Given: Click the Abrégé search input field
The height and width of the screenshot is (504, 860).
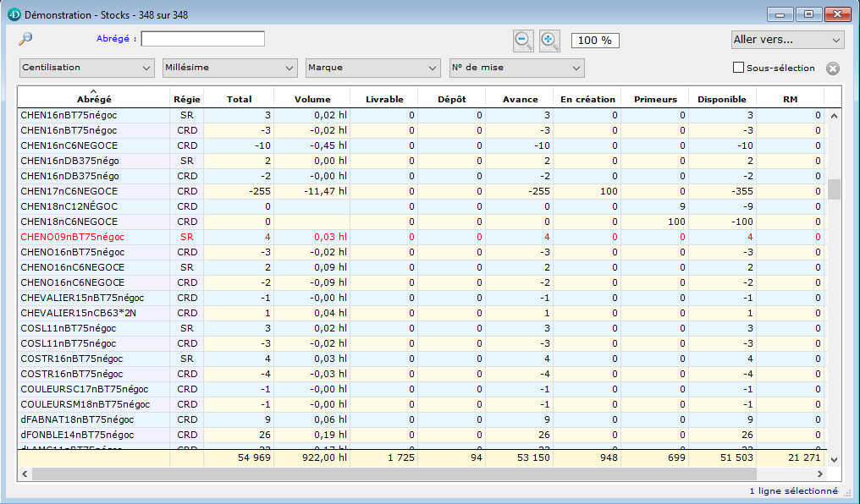Looking at the screenshot, I should click(x=202, y=39).
